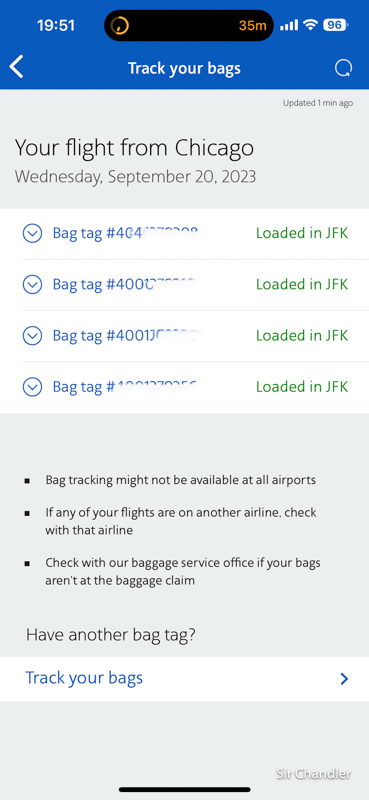Tap the right arrow beside Track your bags
This screenshot has height=800, width=369.
(x=345, y=679)
